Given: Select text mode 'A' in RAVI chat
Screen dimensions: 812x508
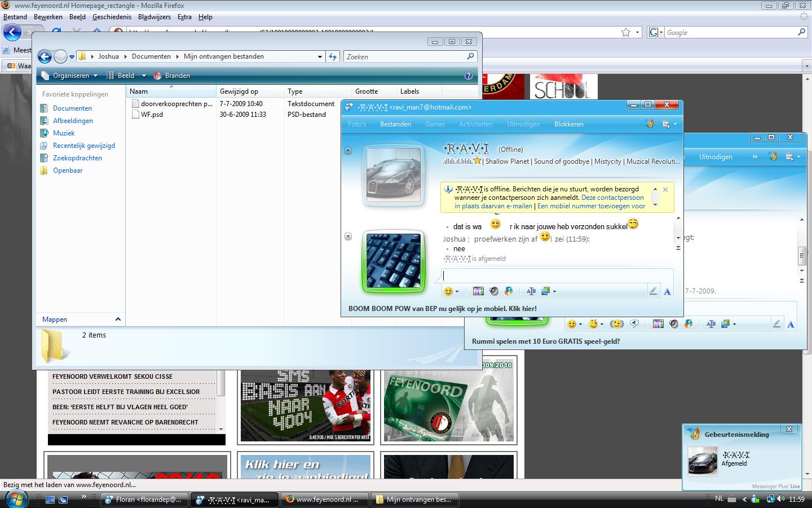Looking at the screenshot, I should 667,291.
